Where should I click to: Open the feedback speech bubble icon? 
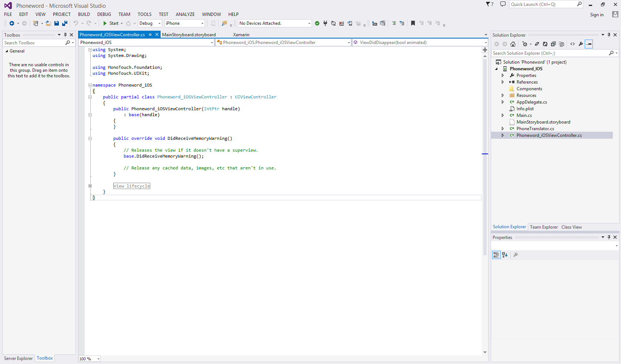[503, 4]
